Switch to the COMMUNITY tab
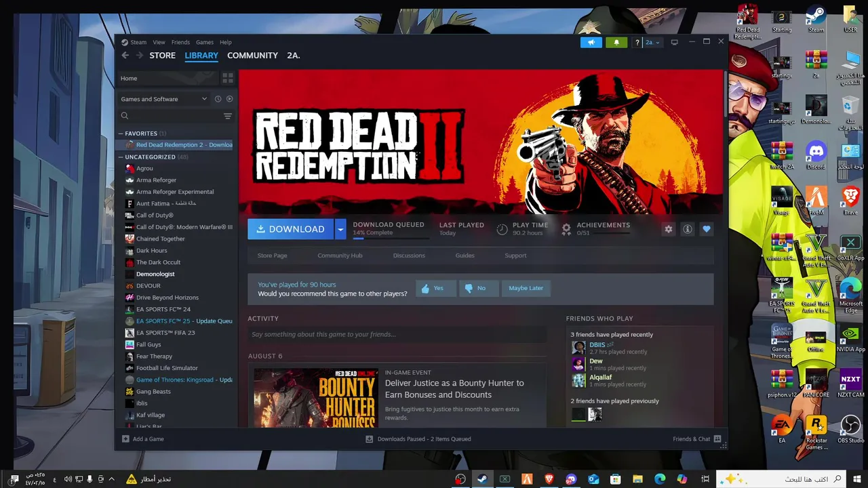Image resolution: width=868 pixels, height=488 pixels. (252, 56)
